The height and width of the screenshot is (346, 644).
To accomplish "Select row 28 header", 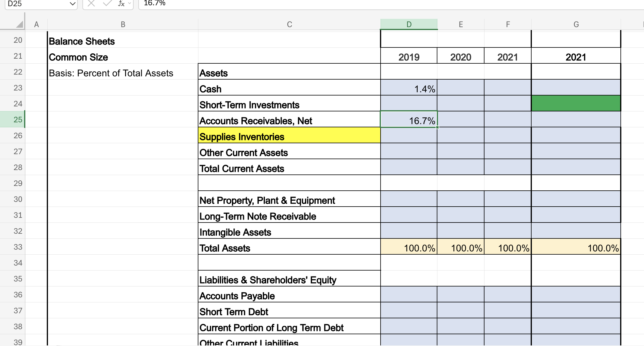I will [18, 167].
